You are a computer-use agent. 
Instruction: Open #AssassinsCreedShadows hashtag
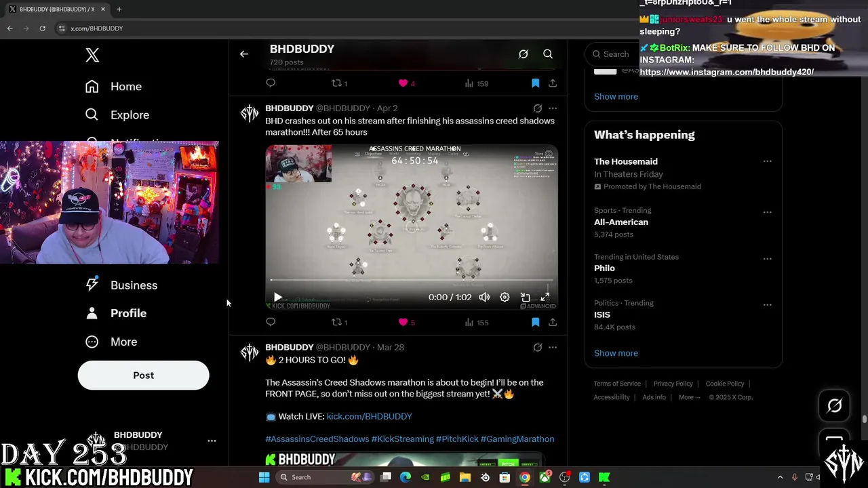click(x=317, y=439)
